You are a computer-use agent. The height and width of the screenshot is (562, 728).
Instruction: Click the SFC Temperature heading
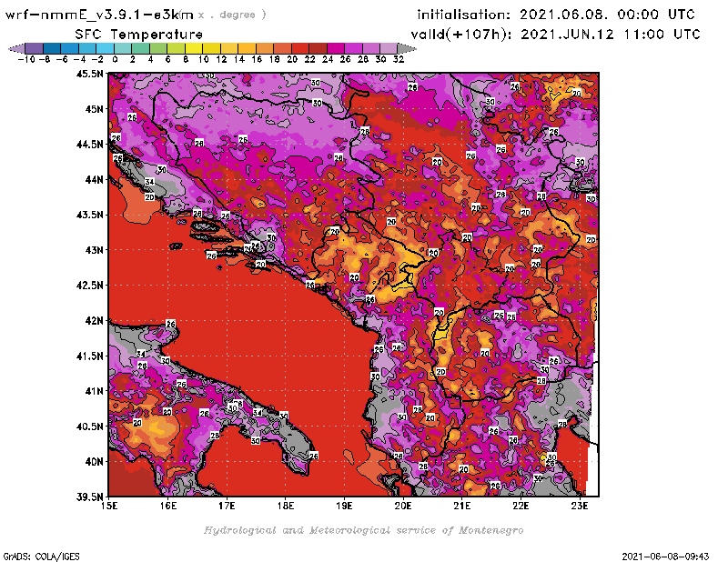[x=139, y=35]
